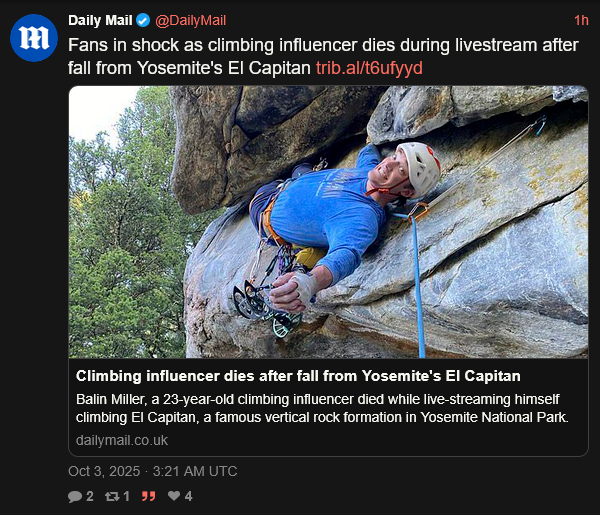Click the Daily Mail display name

tap(100, 20)
